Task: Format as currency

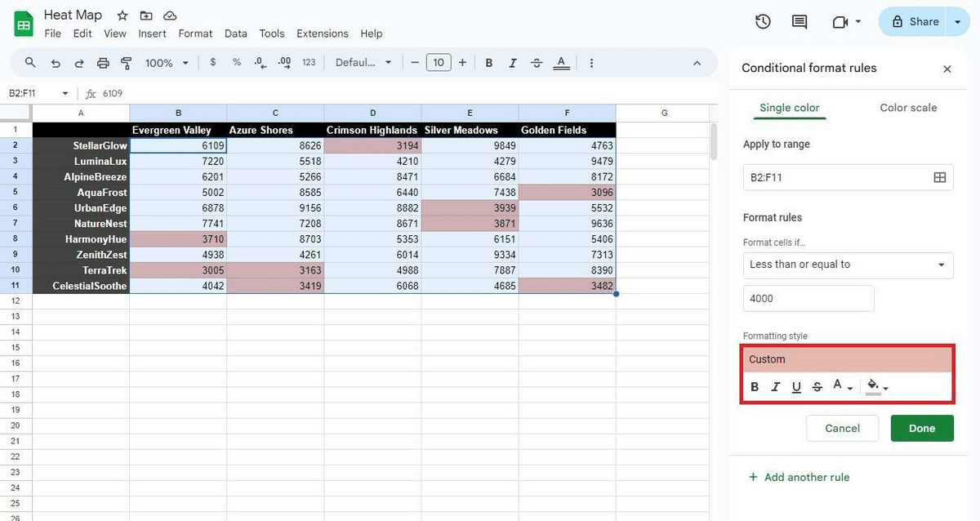Action: click(x=213, y=63)
